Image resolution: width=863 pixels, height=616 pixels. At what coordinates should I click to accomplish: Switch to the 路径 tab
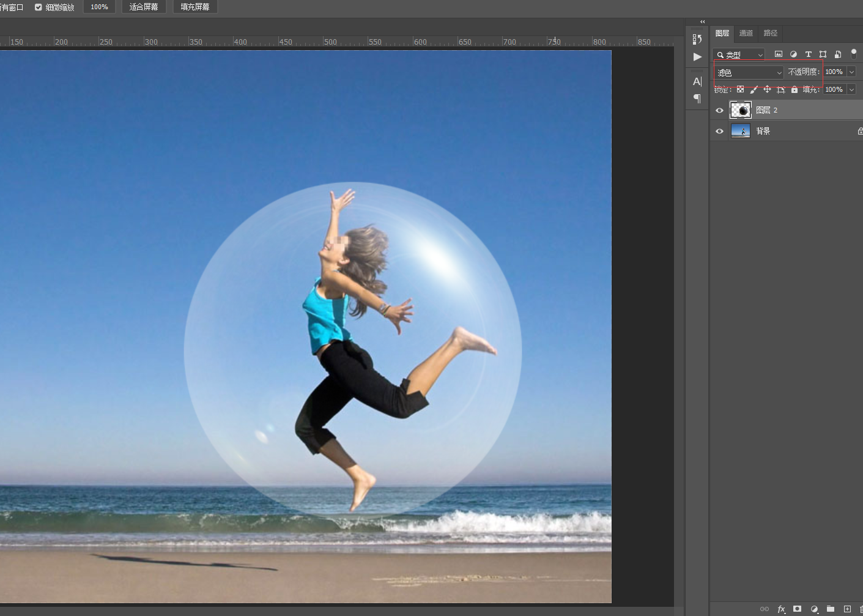click(x=770, y=33)
